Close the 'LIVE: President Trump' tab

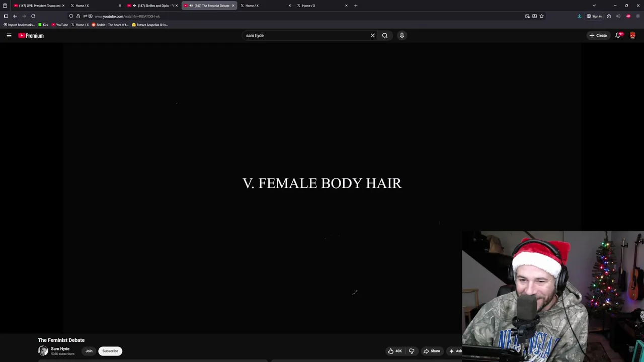point(63,6)
